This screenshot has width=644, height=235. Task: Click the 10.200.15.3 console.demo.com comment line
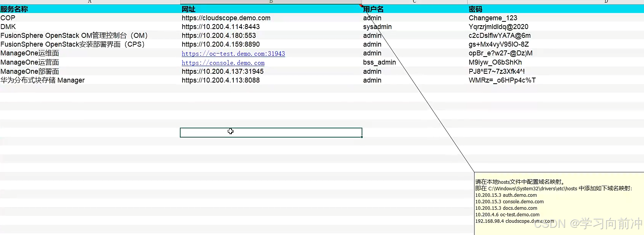pos(509,202)
